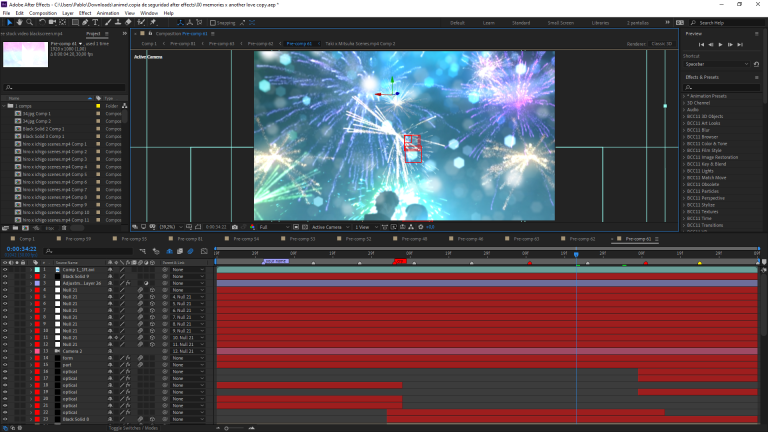Screen dimensions: 768x432
Task: Select the Zoom magnifier tool
Action: pos(29,23)
